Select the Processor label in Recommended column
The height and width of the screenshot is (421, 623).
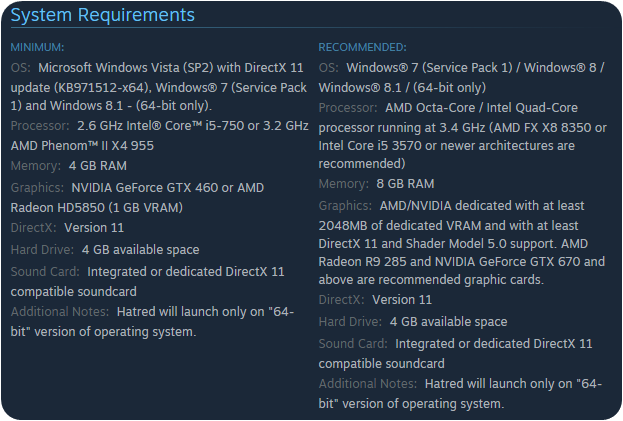click(x=348, y=107)
